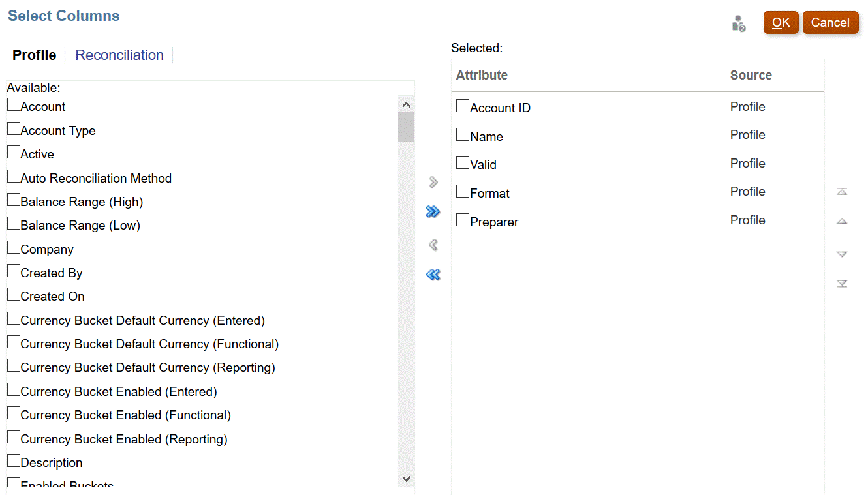Image resolution: width=868 pixels, height=495 pixels.
Task: Click the scrollbar down arrow
Action: coord(406,479)
